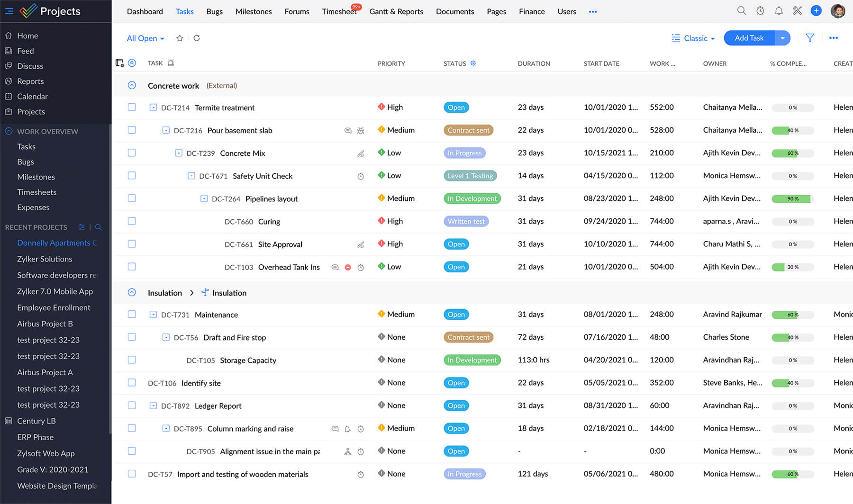Open the All Open view dropdown

[145, 38]
